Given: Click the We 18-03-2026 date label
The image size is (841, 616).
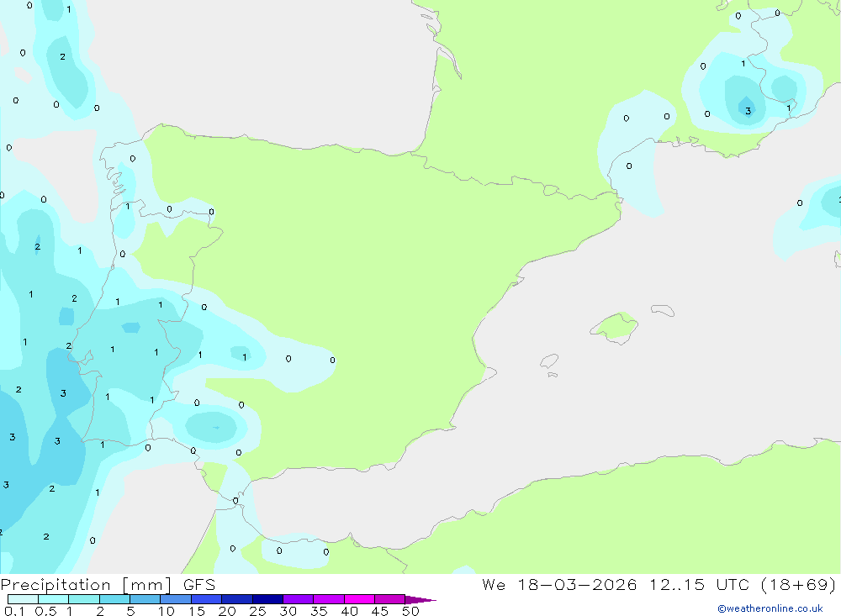Looking at the screenshot, I should 559,584.
